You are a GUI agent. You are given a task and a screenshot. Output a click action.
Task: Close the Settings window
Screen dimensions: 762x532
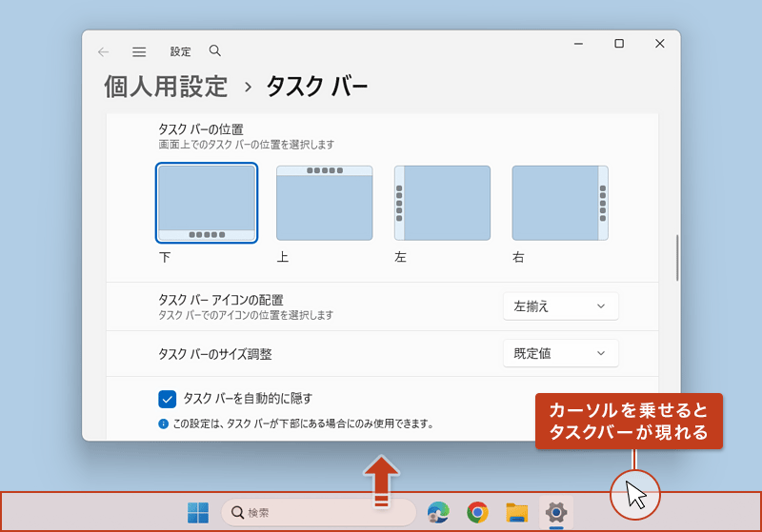(x=659, y=44)
